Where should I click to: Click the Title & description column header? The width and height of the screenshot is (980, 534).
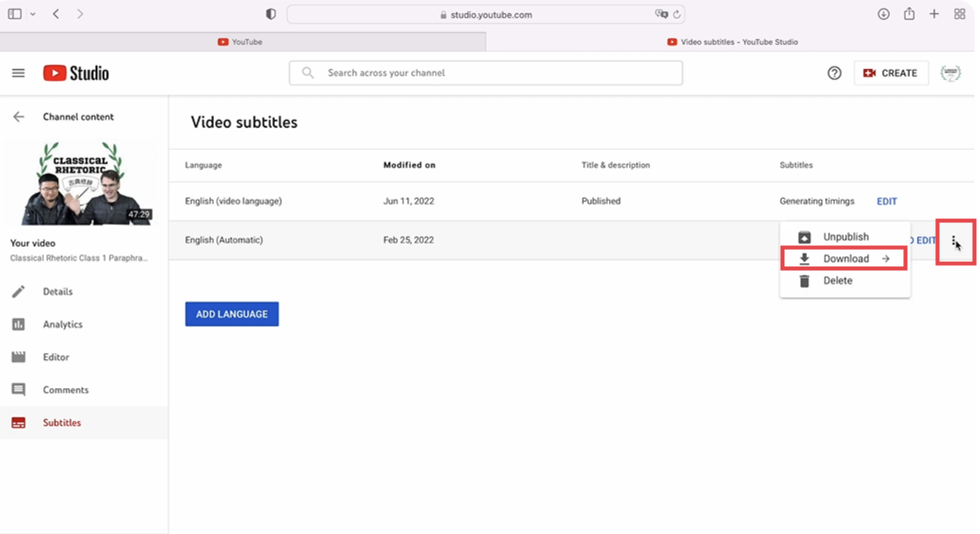616,165
